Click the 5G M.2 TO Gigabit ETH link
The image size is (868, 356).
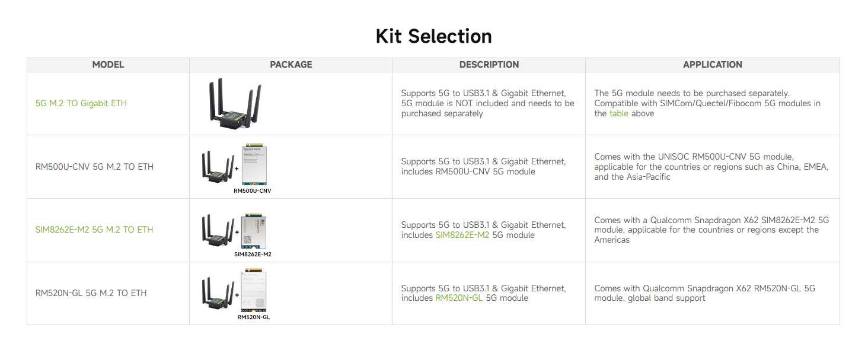pyautogui.click(x=81, y=103)
